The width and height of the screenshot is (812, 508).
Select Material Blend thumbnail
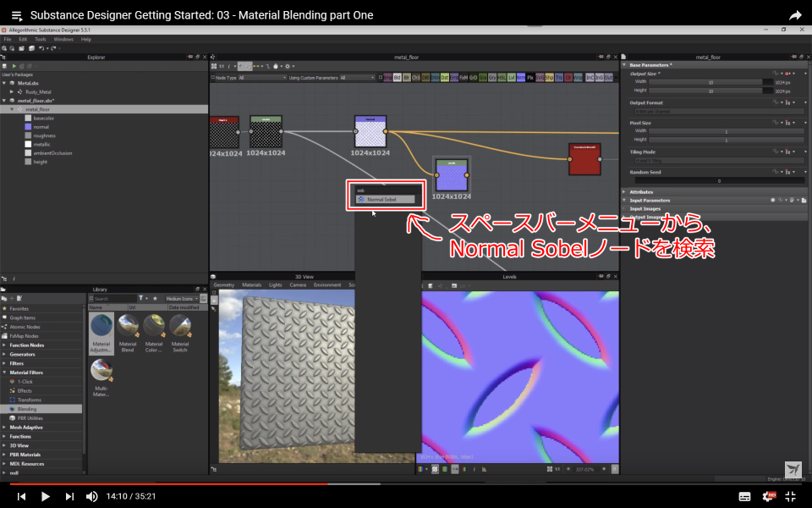(128, 333)
